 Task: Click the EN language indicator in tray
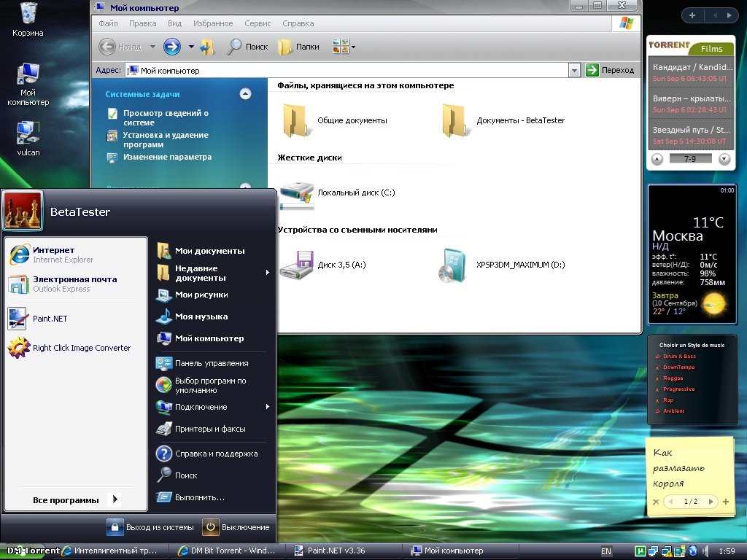coord(606,551)
